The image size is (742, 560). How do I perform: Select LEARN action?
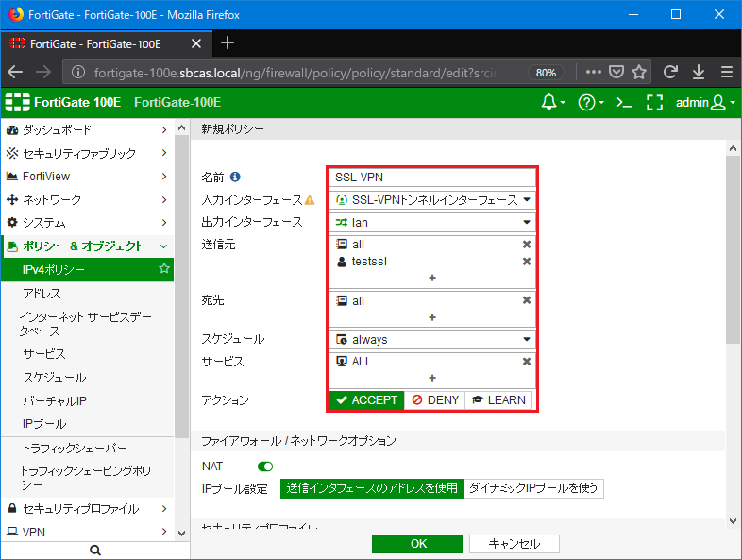pos(498,400)
